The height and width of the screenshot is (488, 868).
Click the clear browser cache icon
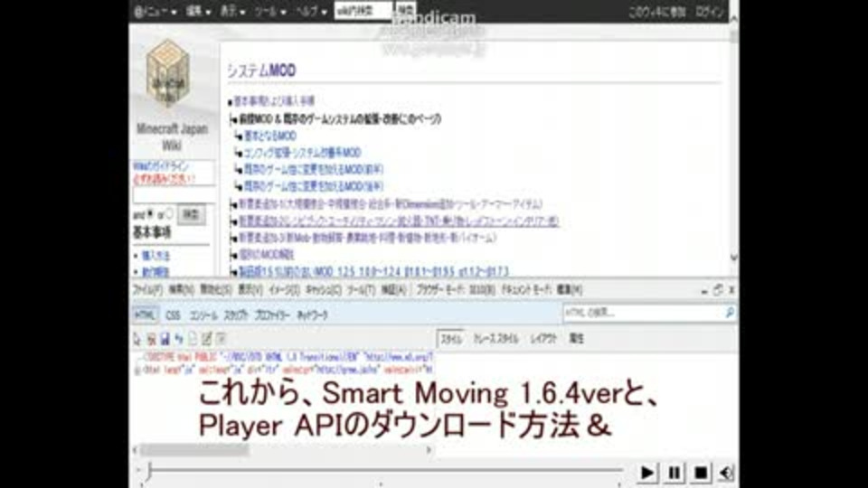click(x=151, y=339)
